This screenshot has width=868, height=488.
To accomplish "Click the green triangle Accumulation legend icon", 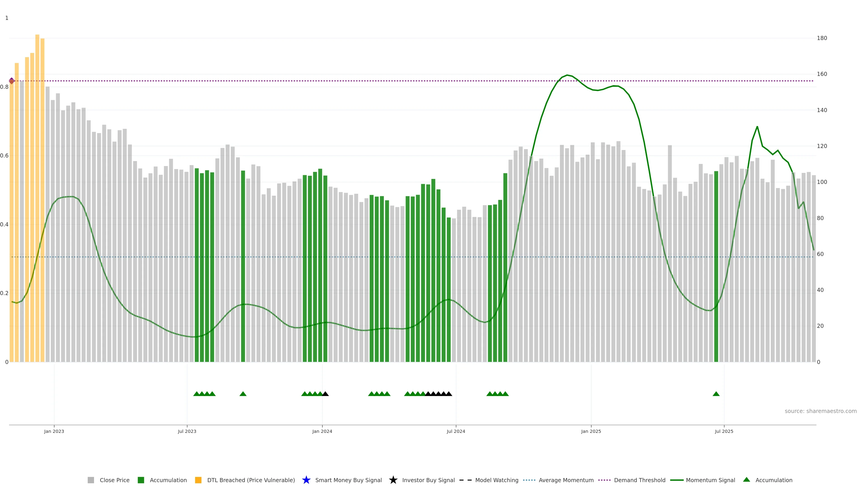I will 746,480.
